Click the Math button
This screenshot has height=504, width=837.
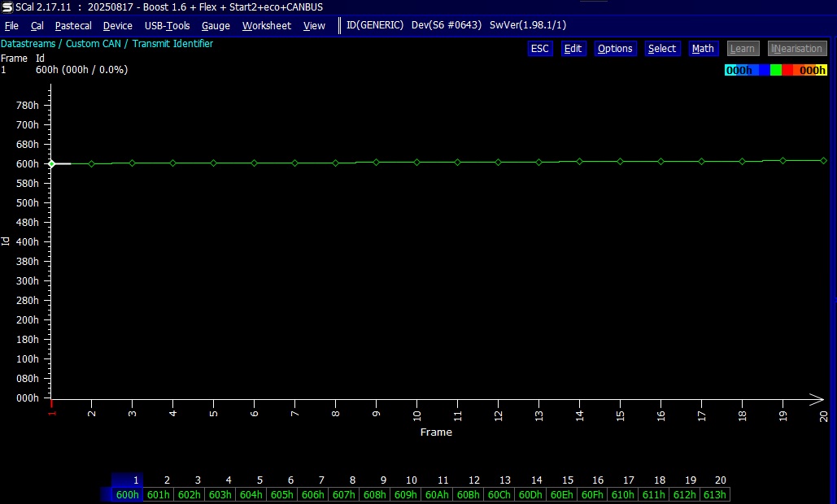coord(703,49)
